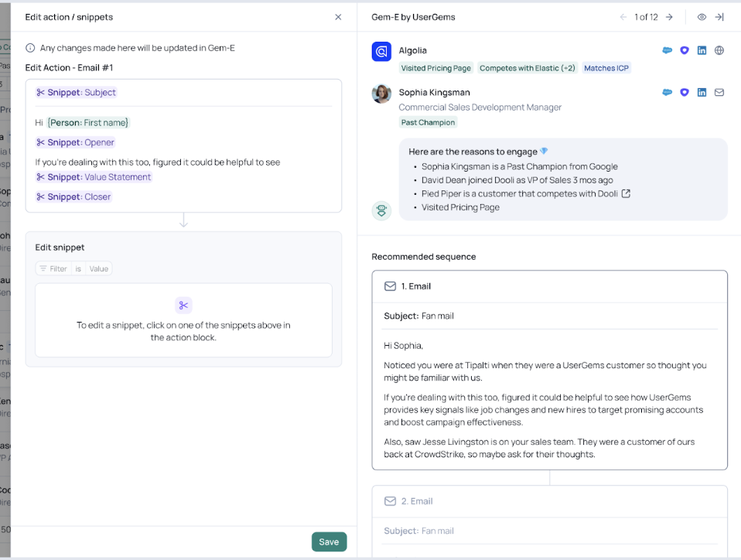Click the Past Champion from Google reason
Viewport: 741px width, 560px height.
coord(519,166)
